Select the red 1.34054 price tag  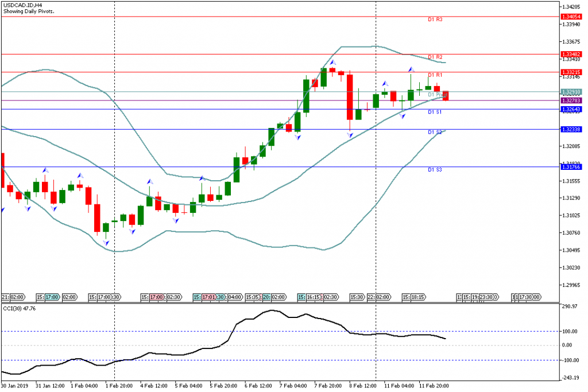pos(572,17)
